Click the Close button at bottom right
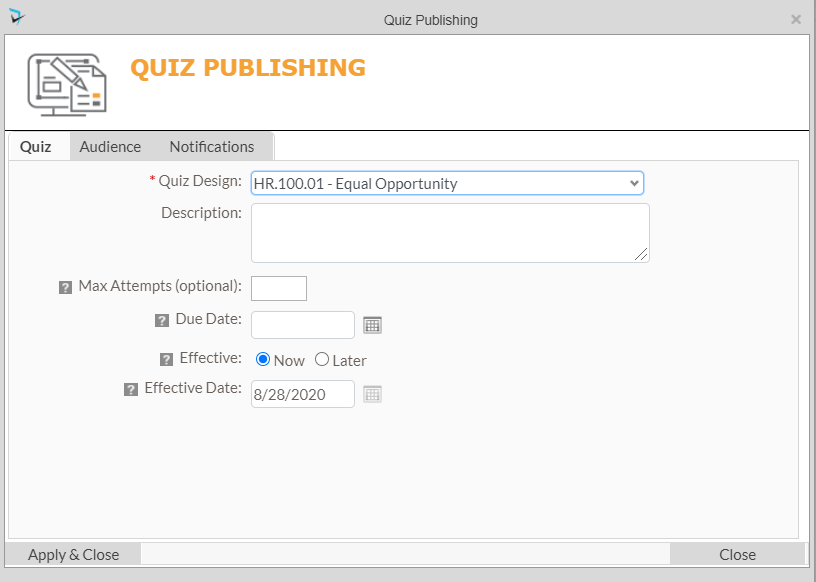816x582 pixels. click(x=737, y=554)
